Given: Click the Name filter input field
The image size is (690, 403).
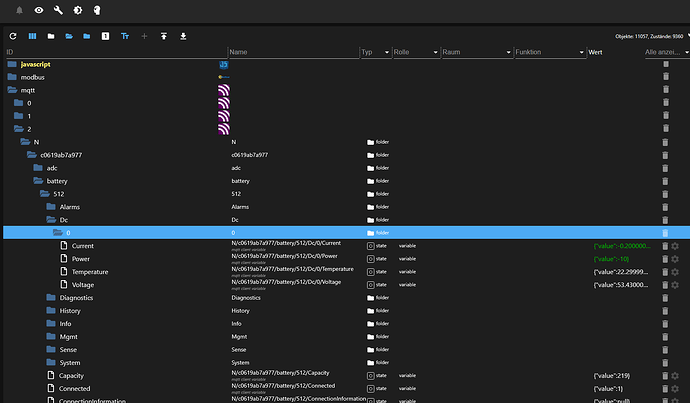Looking at the screenshot, I should [294, 52].
